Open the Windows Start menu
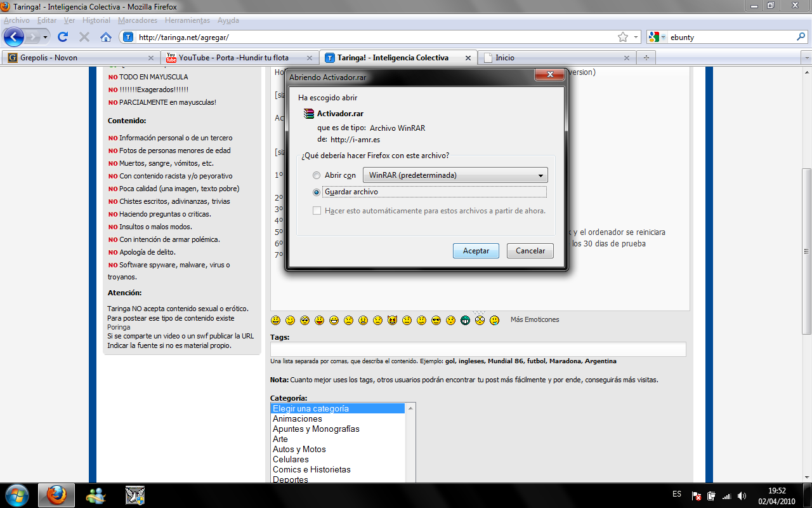The width and height of the screenshot is (812, 508). [x=16, y=495]
